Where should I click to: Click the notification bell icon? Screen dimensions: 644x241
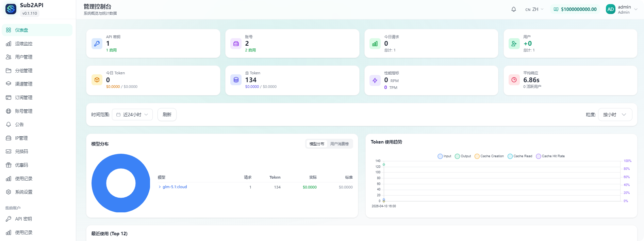pyautogui.click(x=513, y=10)
